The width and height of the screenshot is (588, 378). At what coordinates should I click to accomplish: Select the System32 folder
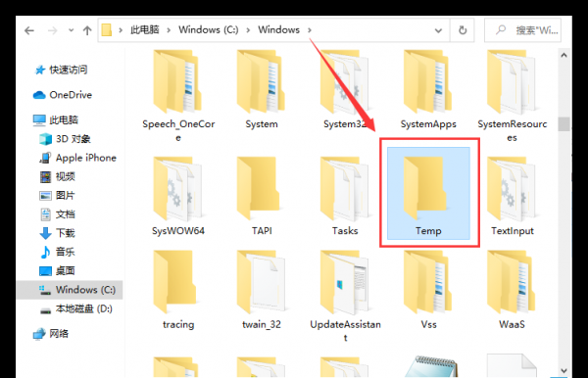pos(345,89)
